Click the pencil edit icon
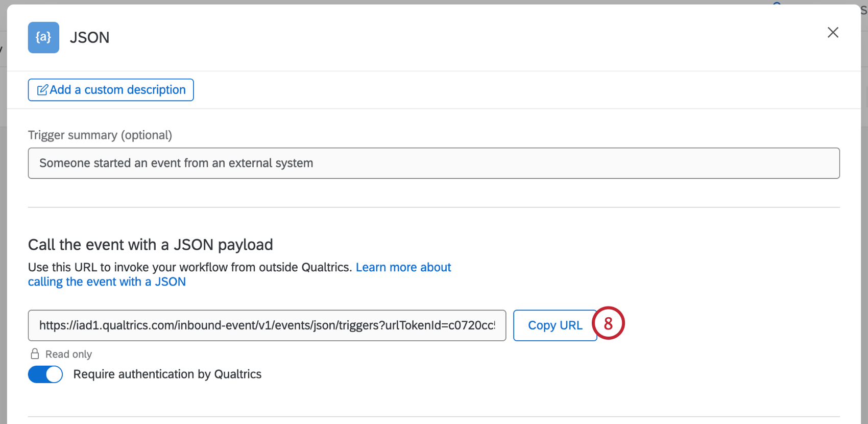 (42, 90)
